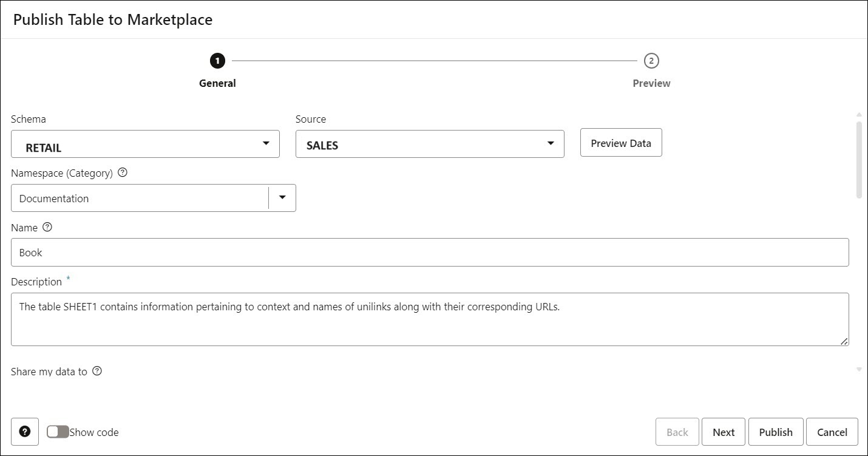Click the circular question mark help button
This screenshot has height=456, width=868.
click(x=25, y=431)
